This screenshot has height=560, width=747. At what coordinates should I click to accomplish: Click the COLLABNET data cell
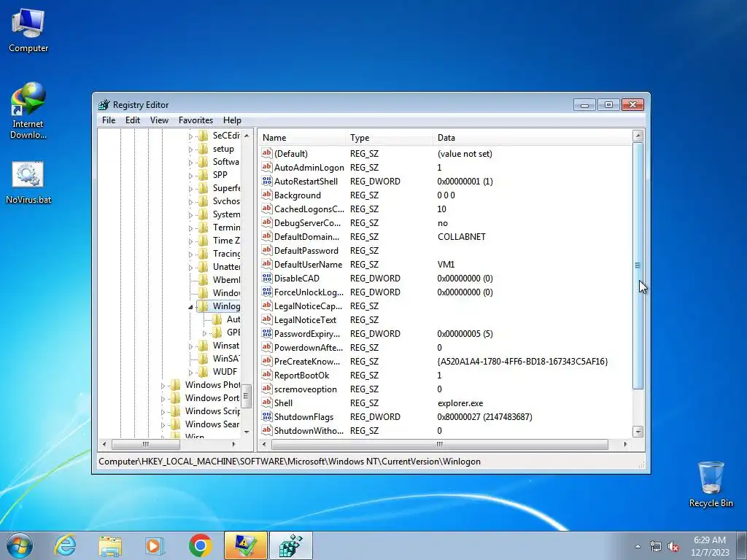(x=461, y=237)
